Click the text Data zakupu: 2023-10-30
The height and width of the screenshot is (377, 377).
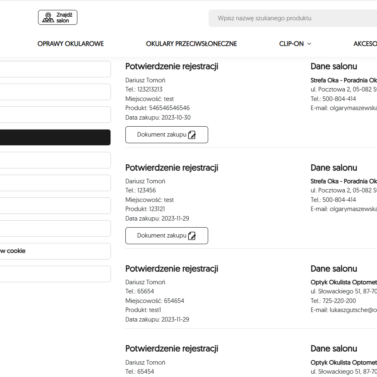click(x=158, y=117)
